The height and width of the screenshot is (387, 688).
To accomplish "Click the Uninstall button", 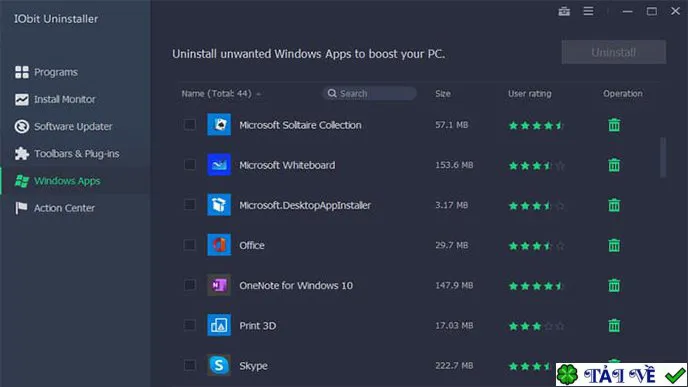I will [x=613, y=52].
